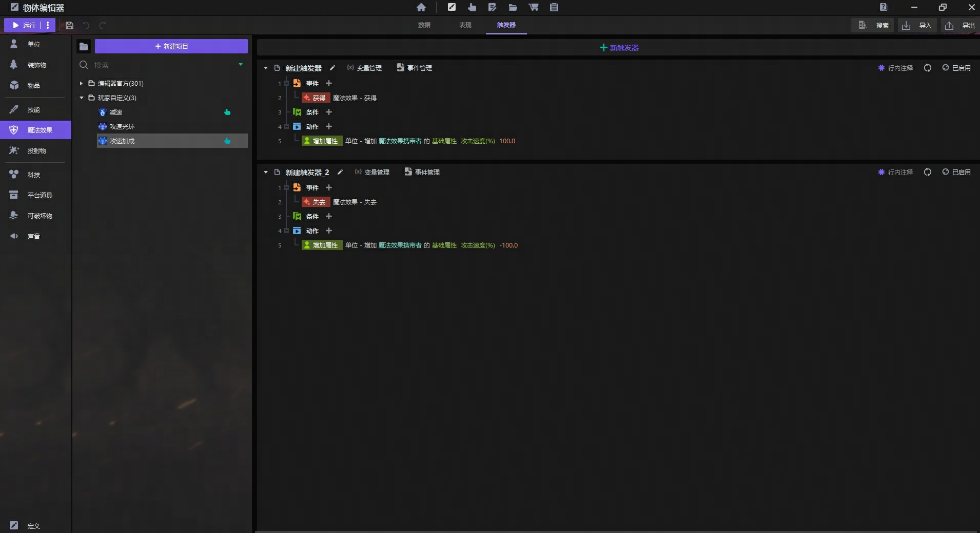Viewport: 980px width, 533px height.
Task: Add an event with plus in 新建触发器
Action: [x=329, y=83]
